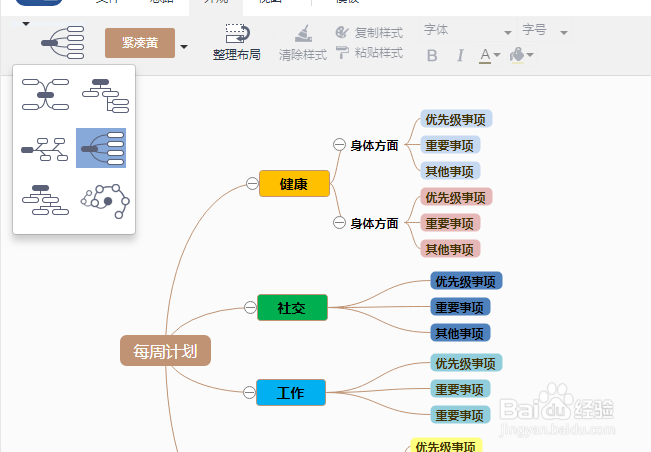Select the first 身体方面 text node
Screen dimensions: 651x452
[374, 145]
